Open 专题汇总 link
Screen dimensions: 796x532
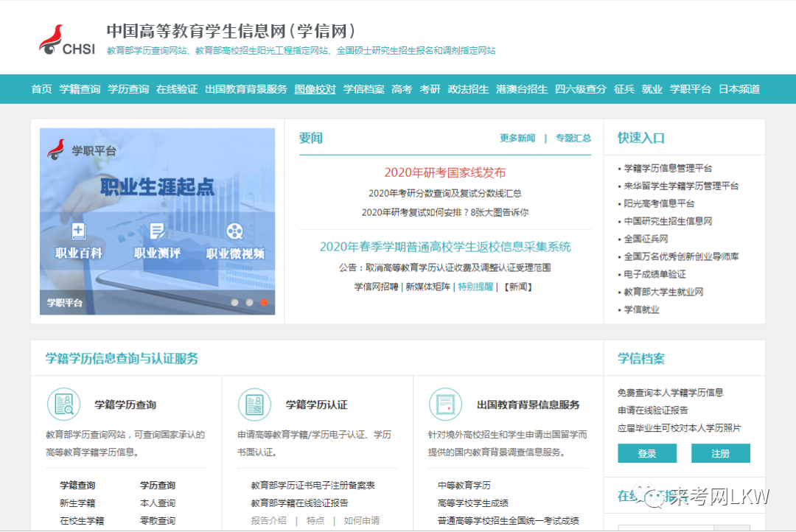573,138
